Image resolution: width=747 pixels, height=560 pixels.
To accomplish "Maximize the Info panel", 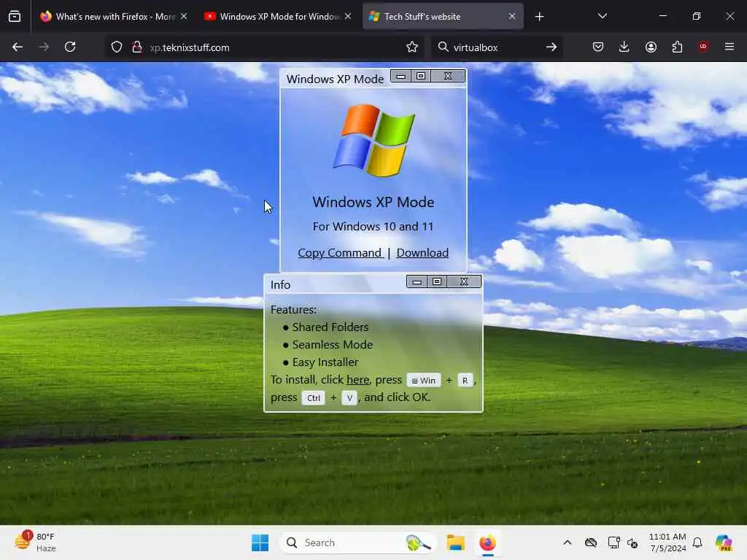I will click(x=437, y=282).
